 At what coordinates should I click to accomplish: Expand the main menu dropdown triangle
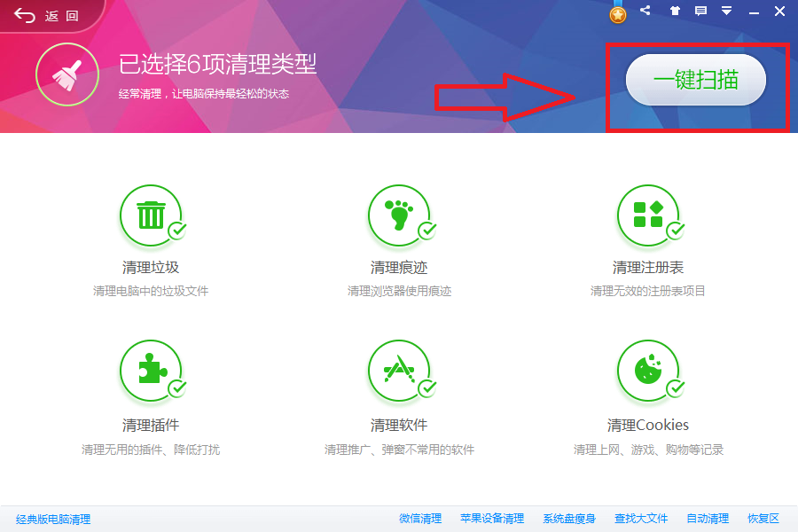(726, 12)
